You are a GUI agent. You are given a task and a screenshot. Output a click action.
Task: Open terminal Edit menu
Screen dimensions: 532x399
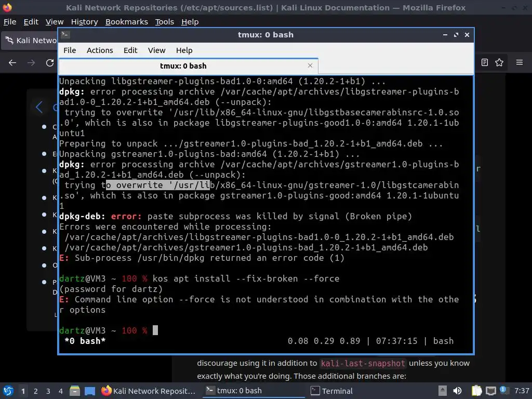[x=130, y=50]
